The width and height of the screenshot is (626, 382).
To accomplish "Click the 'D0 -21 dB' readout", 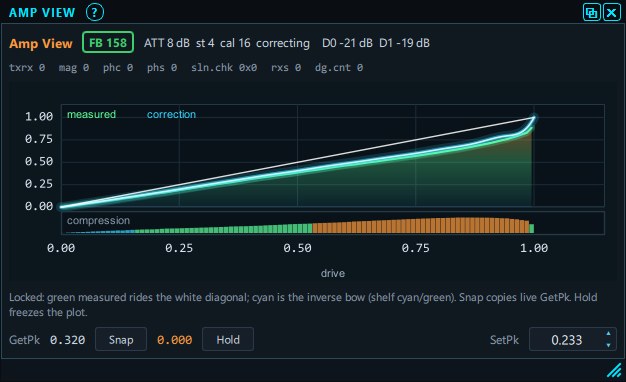I will point(347,43).
